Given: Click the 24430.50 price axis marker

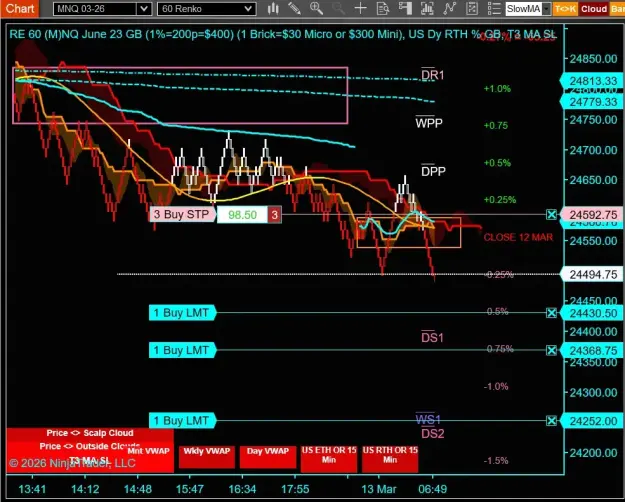Looking at the screenshot, I should 592,313.
